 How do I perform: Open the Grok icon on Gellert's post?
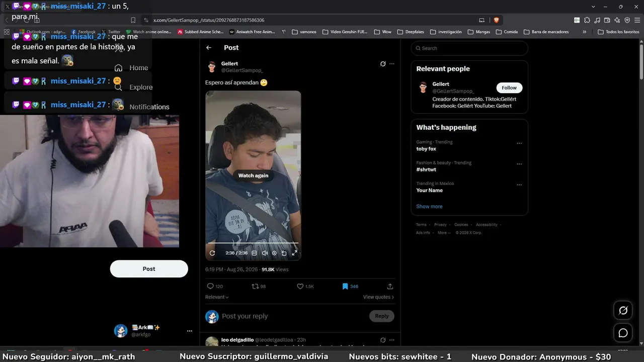(x=383, y=64)
